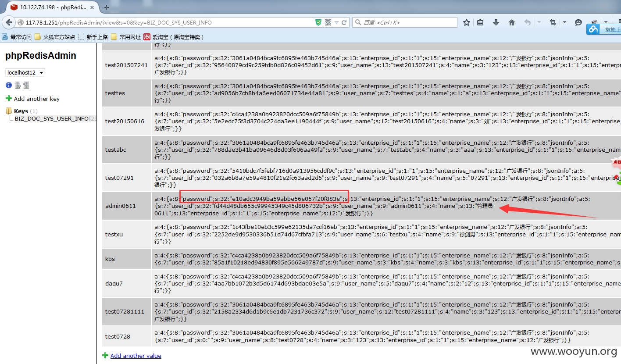The height and width of the screenshot is (364, 621).
Task: Click the export database icon
Action: (18, 85)
